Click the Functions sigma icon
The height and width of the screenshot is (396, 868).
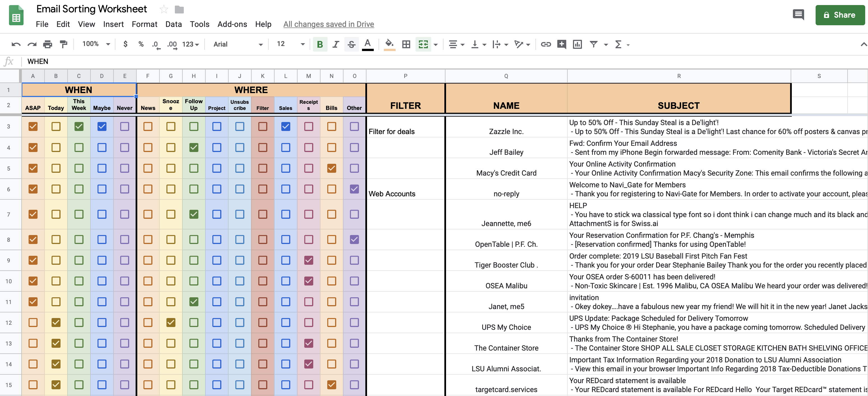pyautogui.click(x=618, y=44)
